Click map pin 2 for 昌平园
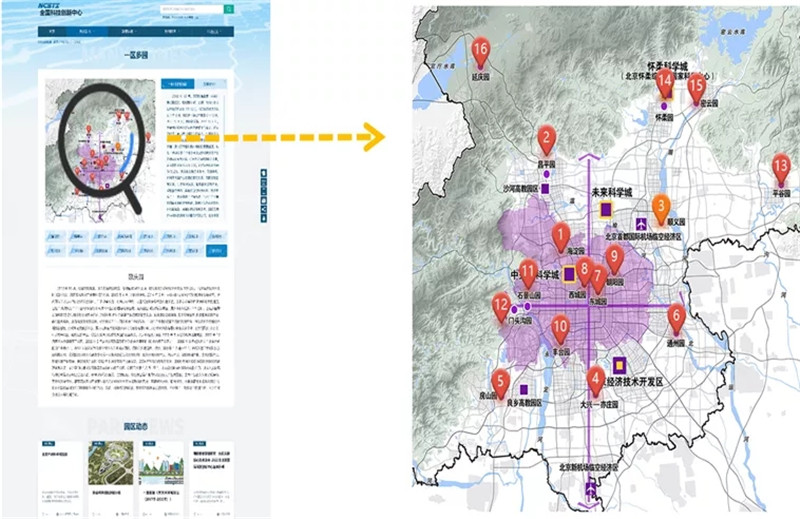The width and height of the screenshot is (800, 519). pyautogui.click(x=546, y=140)
